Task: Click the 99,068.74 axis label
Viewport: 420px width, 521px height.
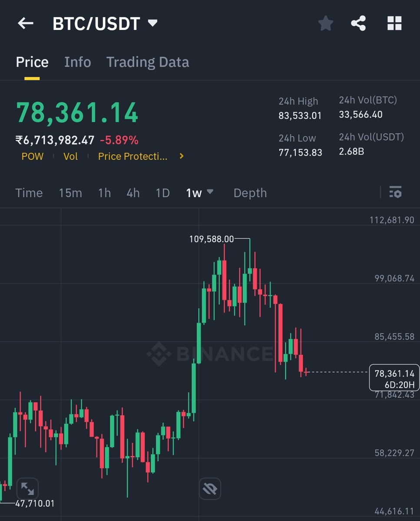Action: click(394, 278)
